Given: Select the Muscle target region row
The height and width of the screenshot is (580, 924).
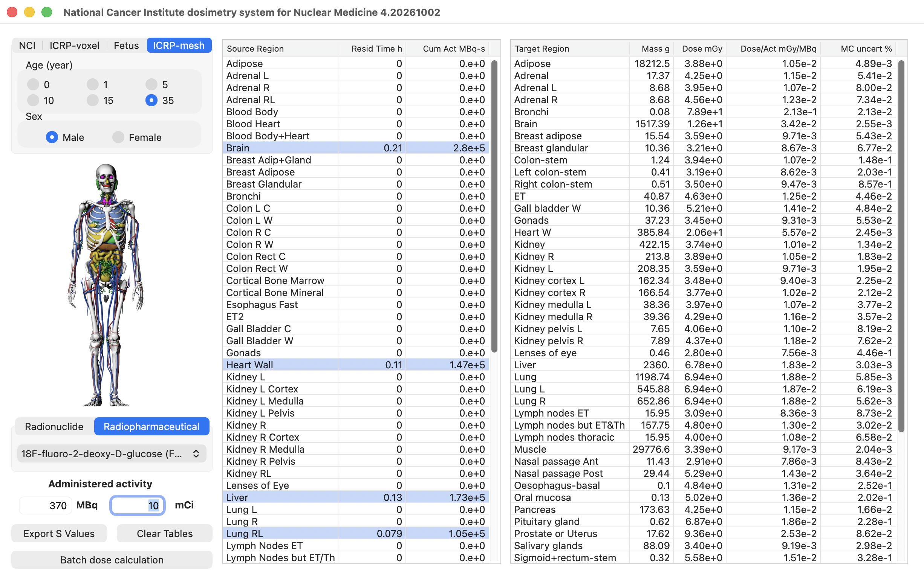Looking at the screenshot, I should pos(704,449).
